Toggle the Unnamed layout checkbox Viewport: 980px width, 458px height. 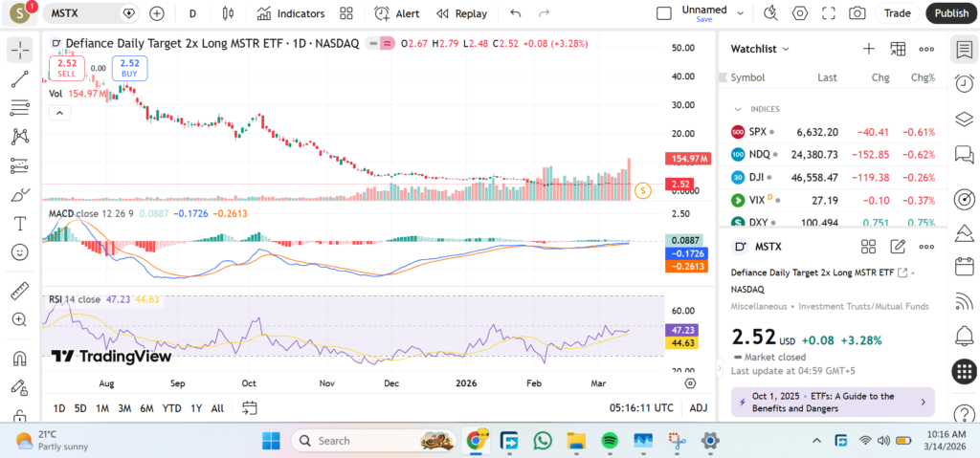point(664,13)
